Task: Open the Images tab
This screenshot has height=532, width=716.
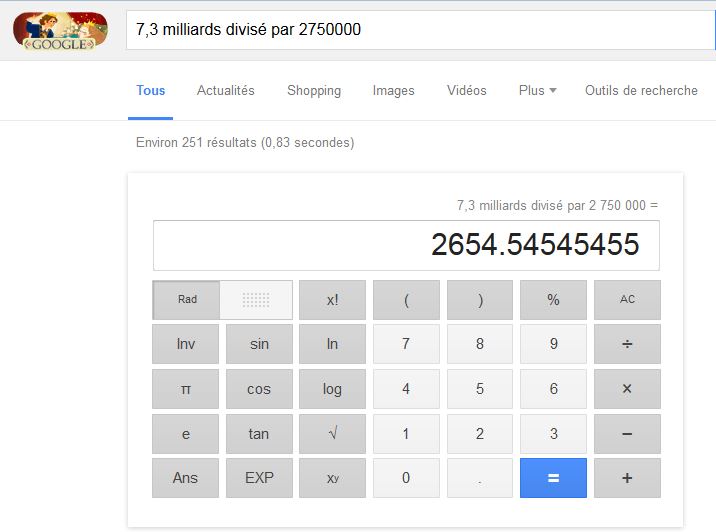Action: coord(393,90)
